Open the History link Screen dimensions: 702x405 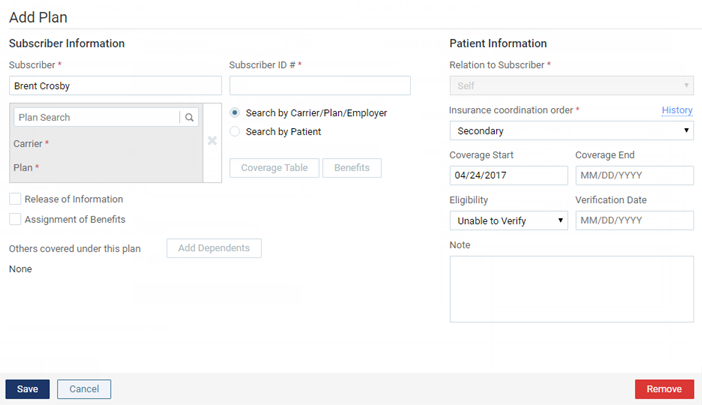tap(677, 110)
